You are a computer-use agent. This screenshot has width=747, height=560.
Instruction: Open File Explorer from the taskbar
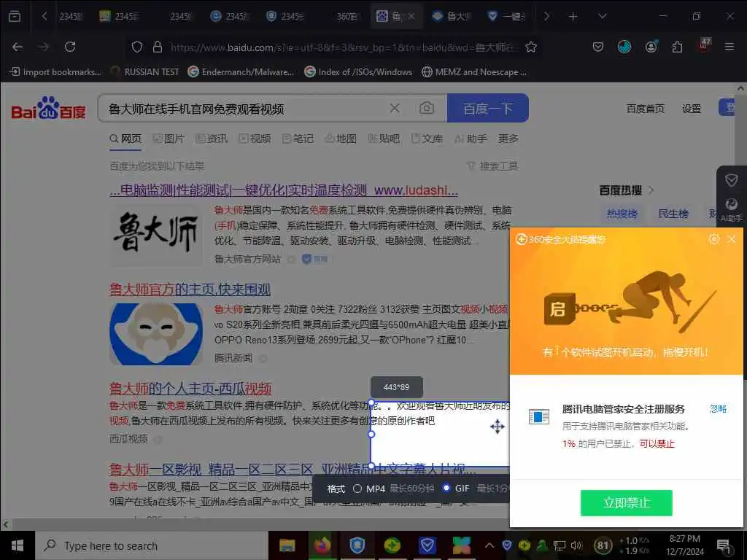coord(287,545)
